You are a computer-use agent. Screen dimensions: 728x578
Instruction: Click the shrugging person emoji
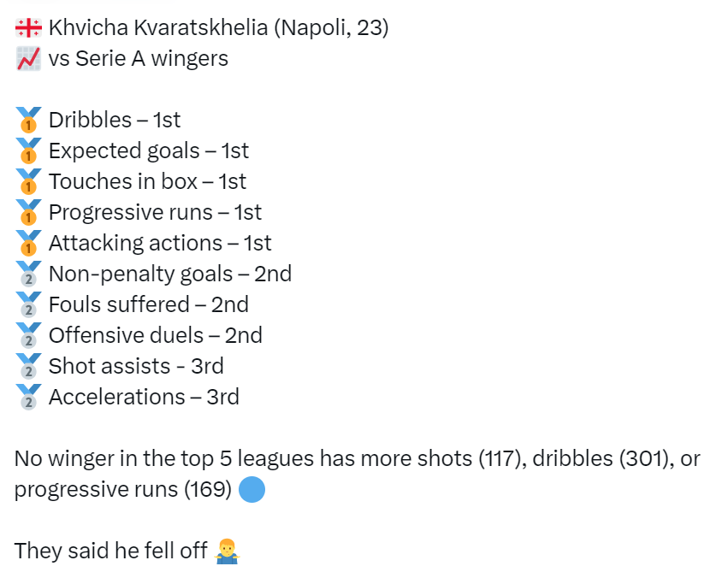click(x=227, y=551)
